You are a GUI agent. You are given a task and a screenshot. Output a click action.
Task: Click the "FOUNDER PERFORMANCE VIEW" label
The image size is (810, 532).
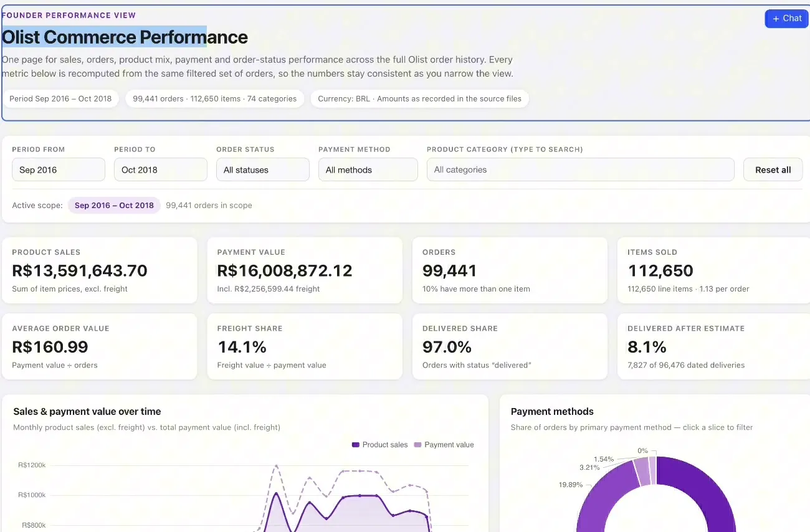69,15
